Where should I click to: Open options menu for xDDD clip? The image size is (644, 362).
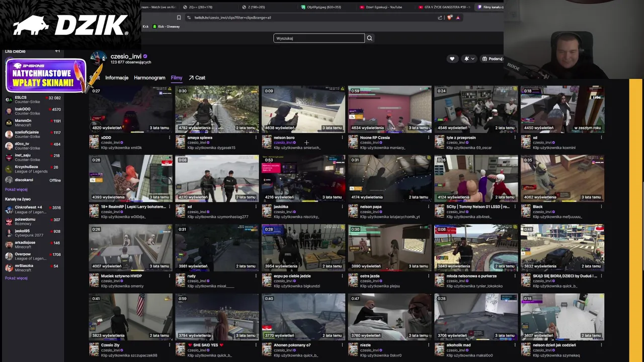[169, 137]
